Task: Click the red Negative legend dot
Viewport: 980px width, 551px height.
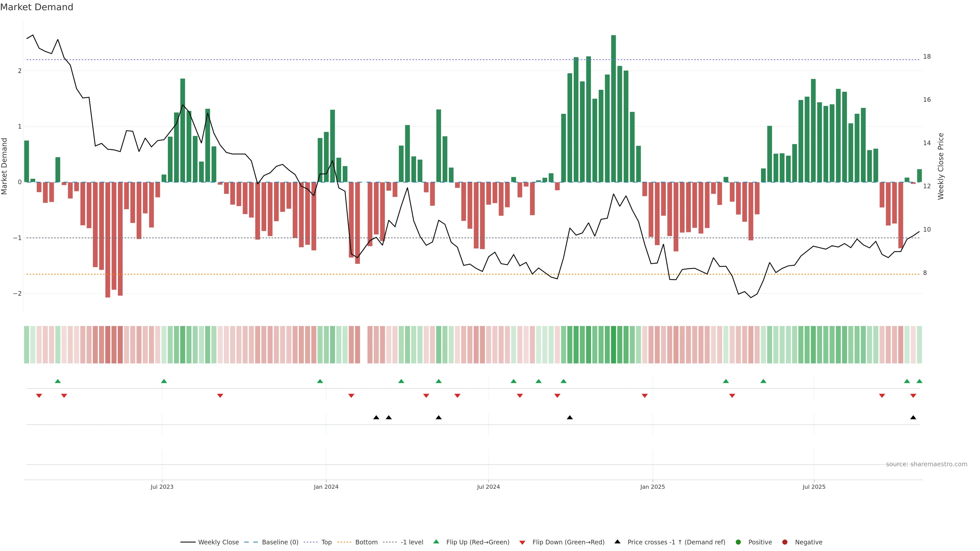Action: pos(785,542)
